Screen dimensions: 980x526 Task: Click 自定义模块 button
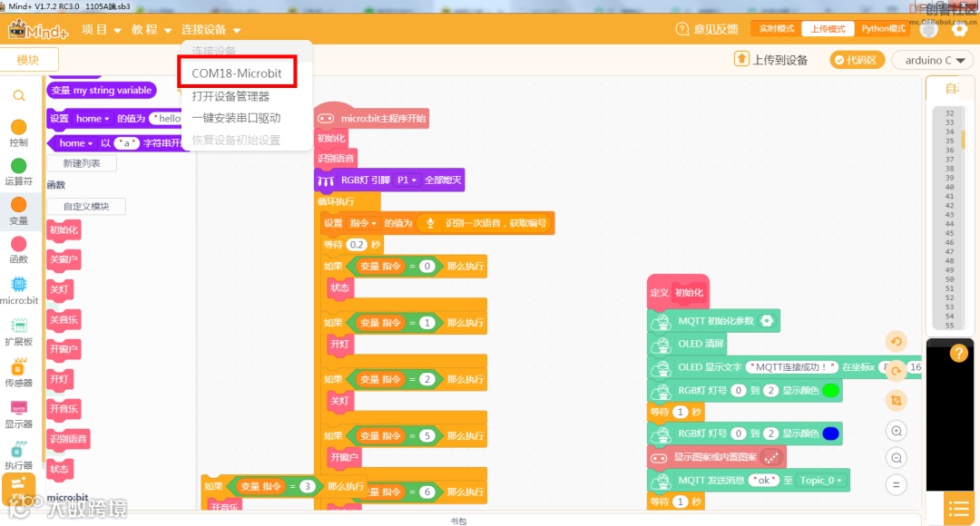pos(86,206)
